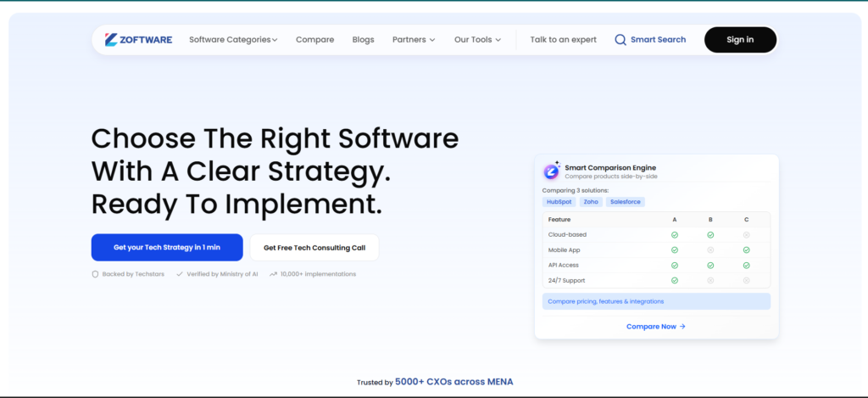This screenshot has height=398, width=868.
Task: Click Compare products side-by-side subtitle
Action: pyautogui.click(x=611, y=177)
